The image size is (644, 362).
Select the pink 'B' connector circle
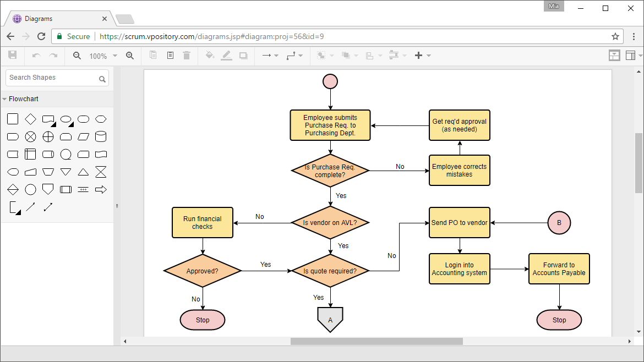pos(559,222)
